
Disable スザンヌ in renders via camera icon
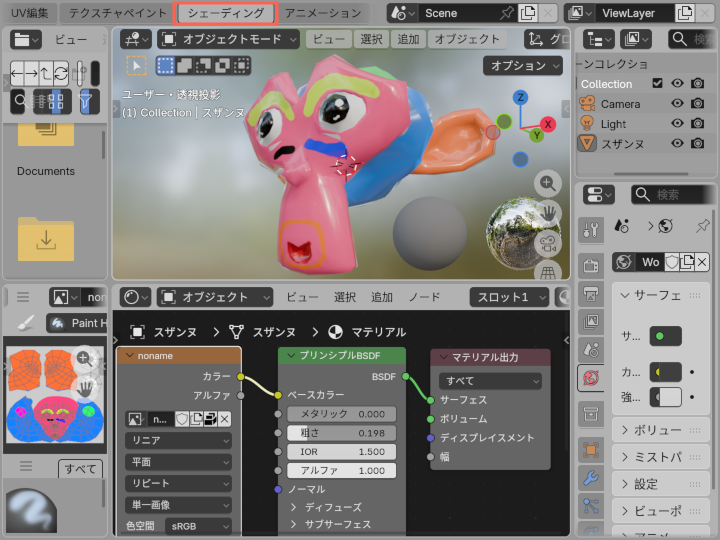coord(698,143)
